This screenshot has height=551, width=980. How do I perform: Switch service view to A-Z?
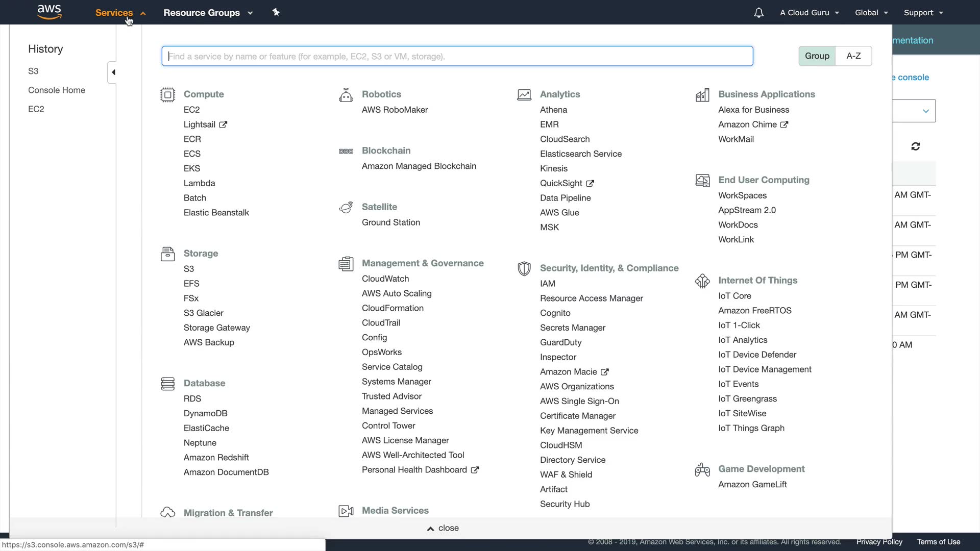click(x=853, y=56)
